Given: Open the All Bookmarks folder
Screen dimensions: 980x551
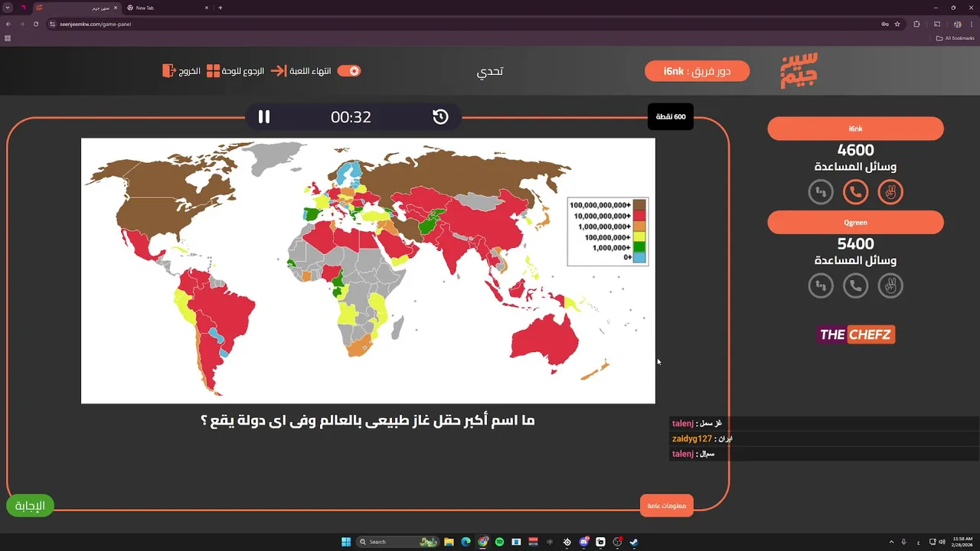Looking at the screenshot, I should click(x=956, y=37).
